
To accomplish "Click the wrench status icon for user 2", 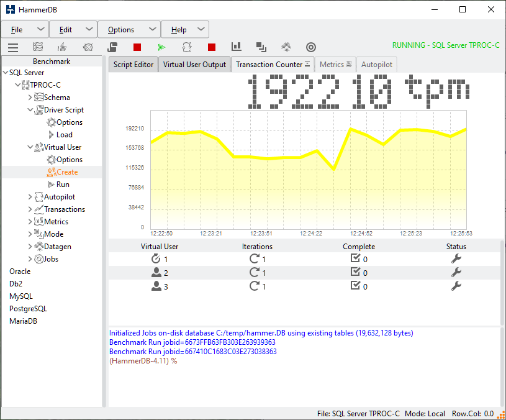I will tap(456, 272).
